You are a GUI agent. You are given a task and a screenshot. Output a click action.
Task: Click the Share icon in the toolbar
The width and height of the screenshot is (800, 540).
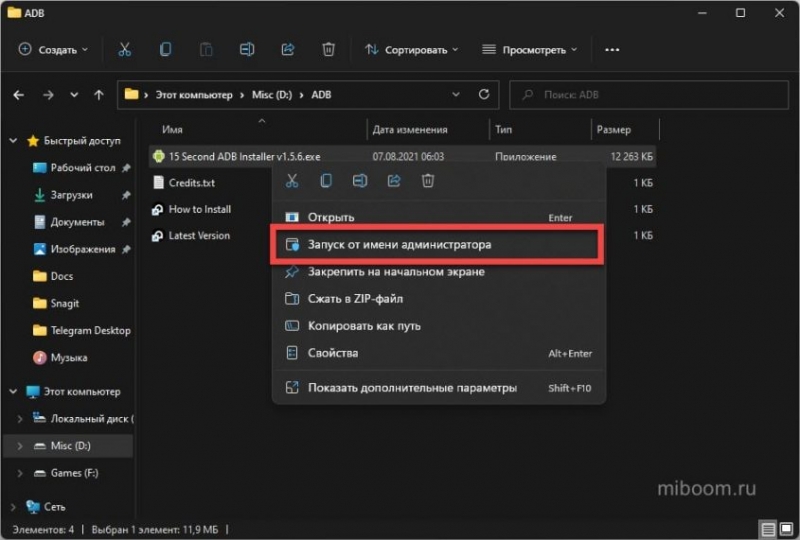[x=288, y=50]
